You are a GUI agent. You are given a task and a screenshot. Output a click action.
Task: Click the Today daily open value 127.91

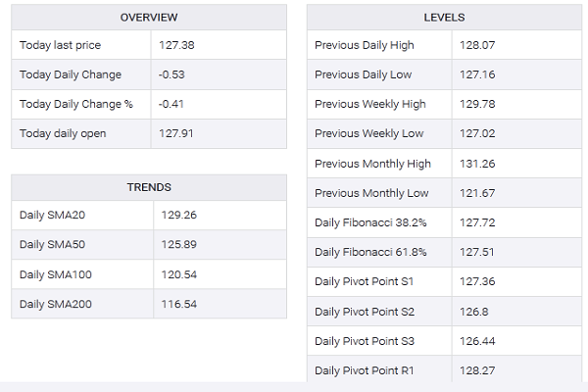(x=175, y=133)
